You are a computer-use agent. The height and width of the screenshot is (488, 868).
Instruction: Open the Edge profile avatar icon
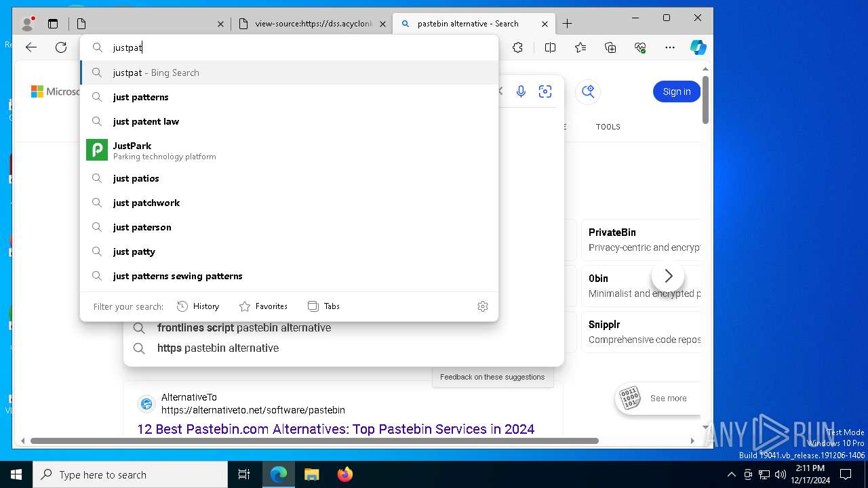click(28, 24)
